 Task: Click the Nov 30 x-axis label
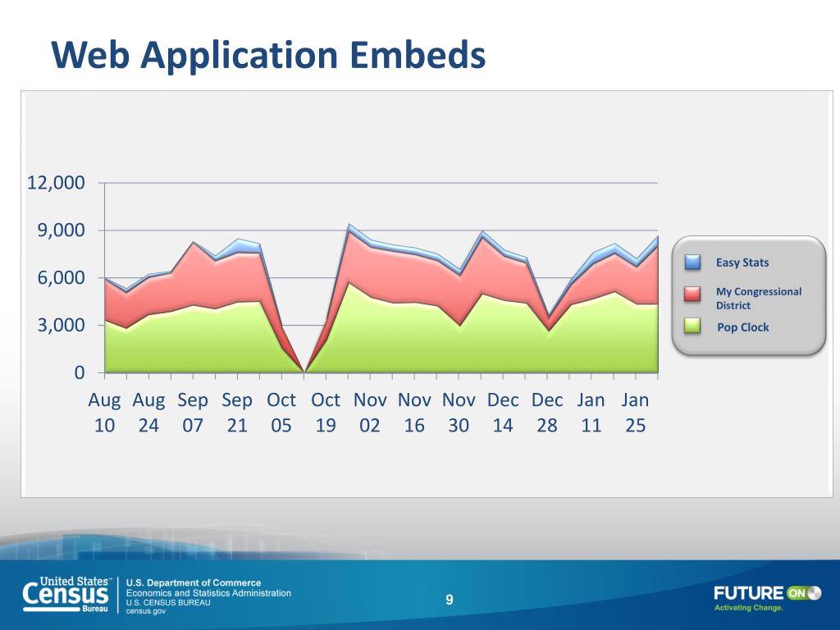click(459, 413)
